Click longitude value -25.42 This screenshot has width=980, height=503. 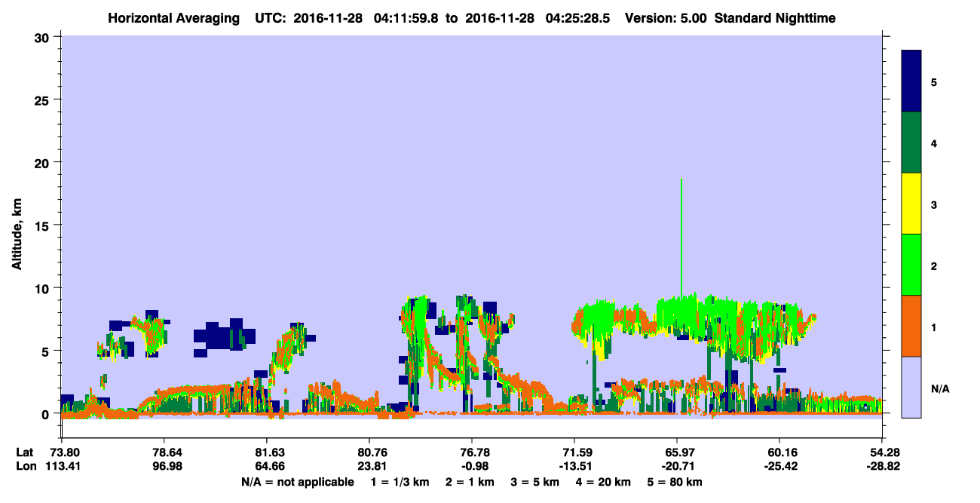point(779,466)
